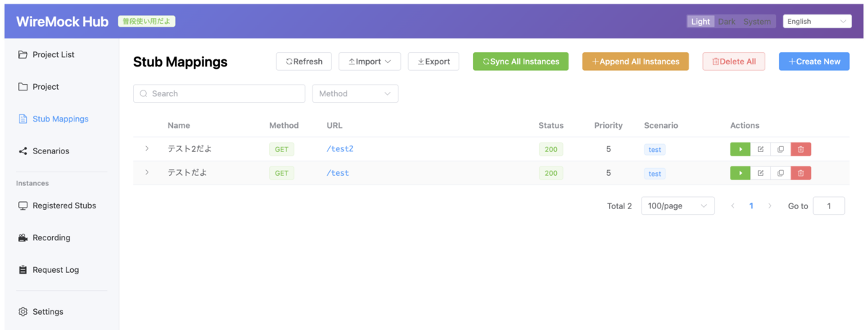Click the 200 status in /test row
Image resolution: width=868 pixels, height=330 pixels.
click(x=551, y=174)
